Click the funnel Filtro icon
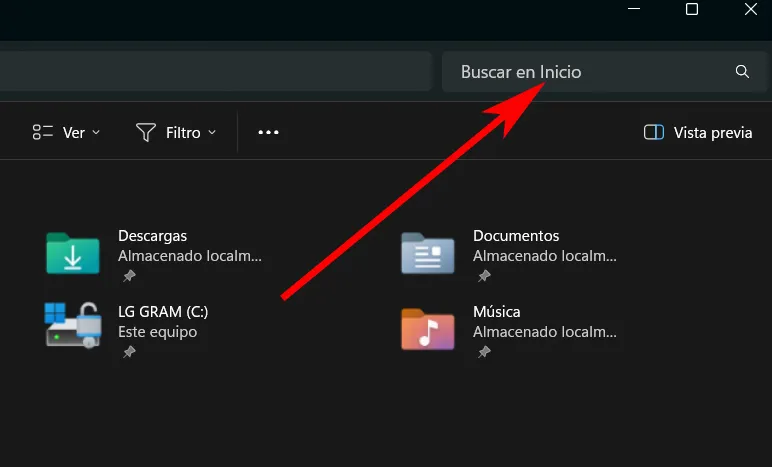772x467 pixels. click(x=146, y=132)
